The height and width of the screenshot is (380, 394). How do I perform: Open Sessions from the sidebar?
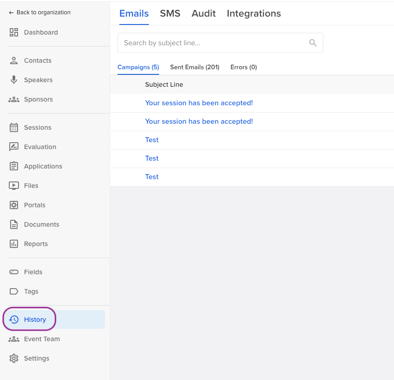point(38,127)
